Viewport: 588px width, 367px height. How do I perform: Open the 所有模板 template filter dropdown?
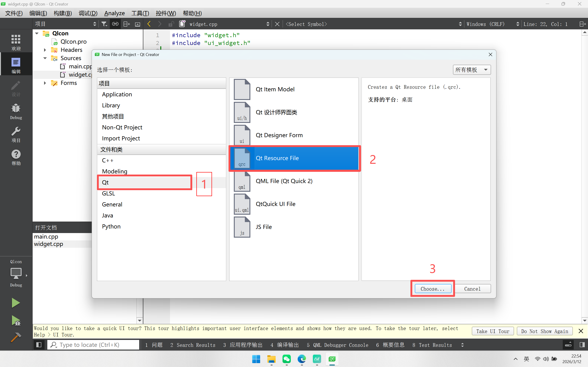coord(471,70)
